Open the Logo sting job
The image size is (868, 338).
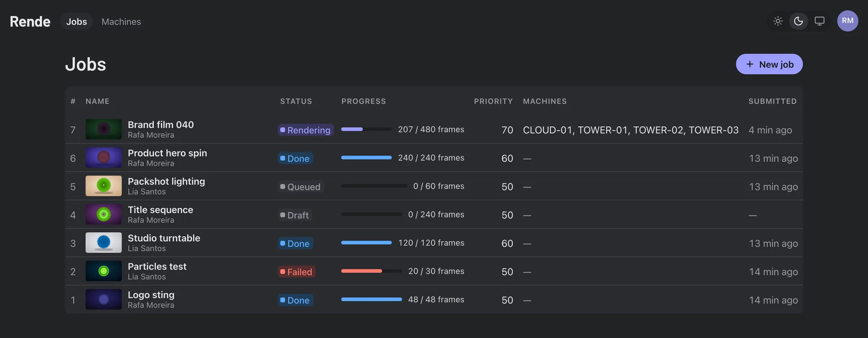(x=151, y=295)
